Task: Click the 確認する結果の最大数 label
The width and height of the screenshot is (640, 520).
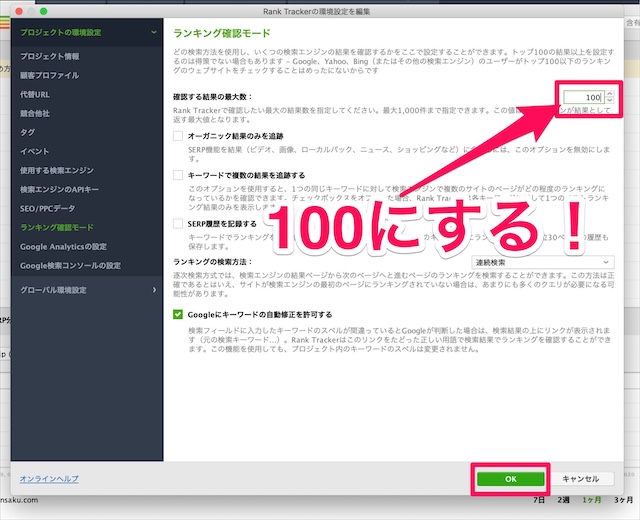Action: click(x=213, y=97)
